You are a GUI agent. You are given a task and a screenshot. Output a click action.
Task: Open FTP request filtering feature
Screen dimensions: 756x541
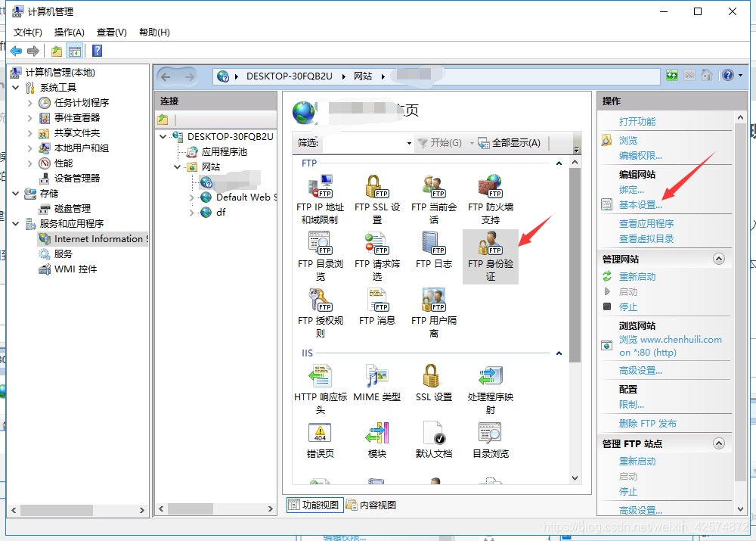click(377, 257)
